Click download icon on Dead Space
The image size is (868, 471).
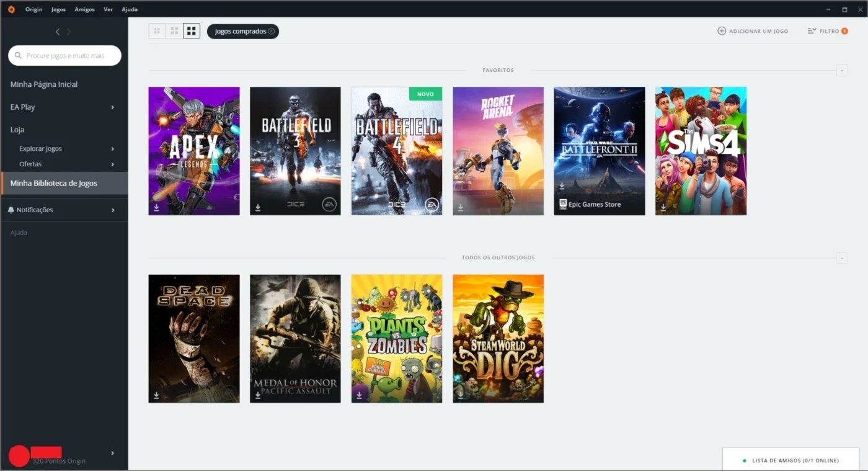157,395
